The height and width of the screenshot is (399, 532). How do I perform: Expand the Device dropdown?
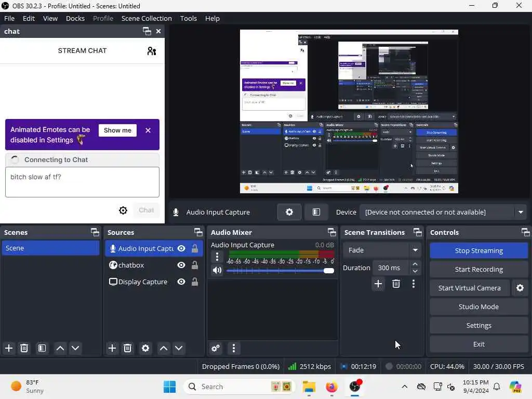521,212
